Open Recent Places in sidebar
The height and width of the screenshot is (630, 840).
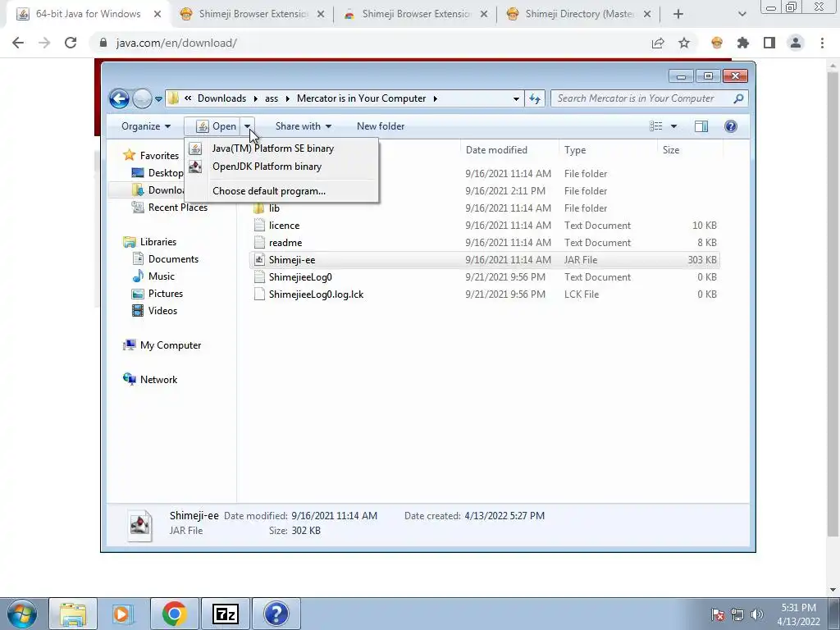(177, 208)
